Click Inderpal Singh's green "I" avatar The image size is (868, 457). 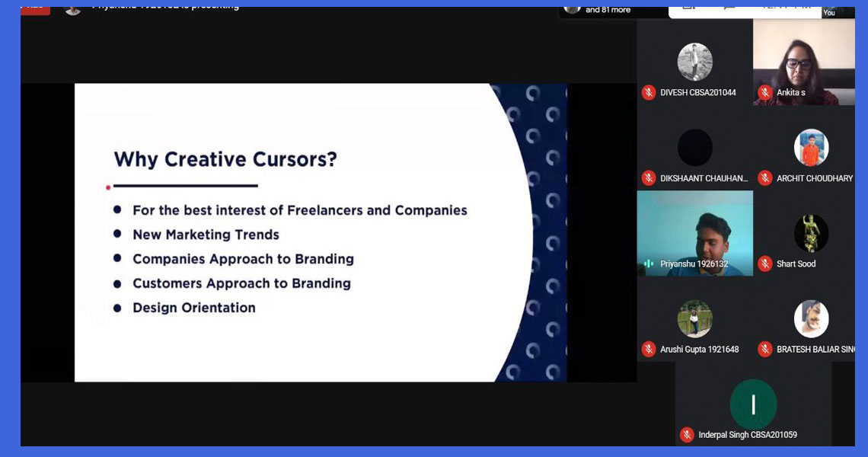(753, 404)
